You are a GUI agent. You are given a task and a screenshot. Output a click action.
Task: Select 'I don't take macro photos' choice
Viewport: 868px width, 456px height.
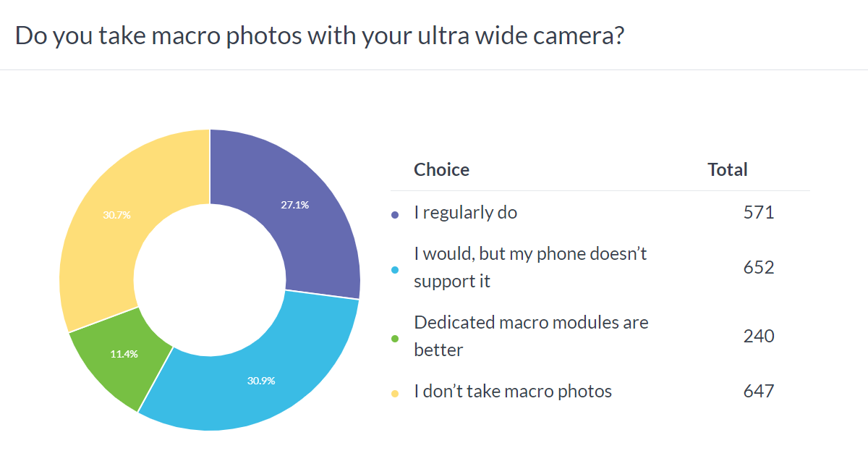pos(513,392)
